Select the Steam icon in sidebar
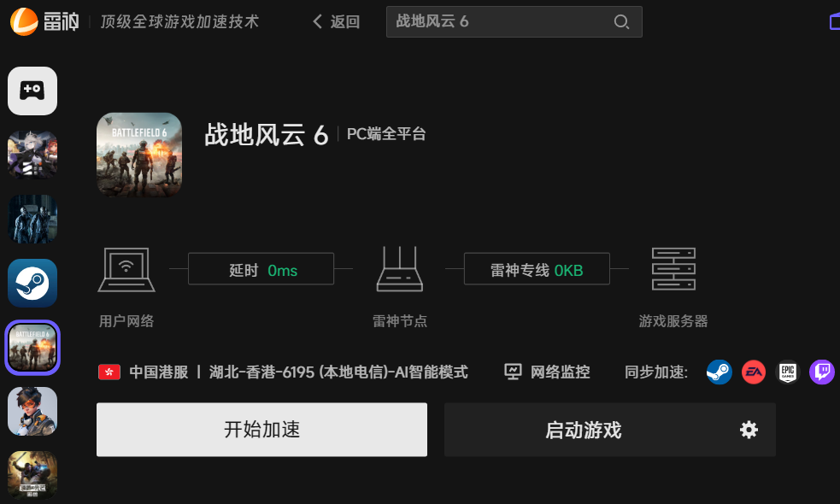840x504 pixels. pos(32,283)
